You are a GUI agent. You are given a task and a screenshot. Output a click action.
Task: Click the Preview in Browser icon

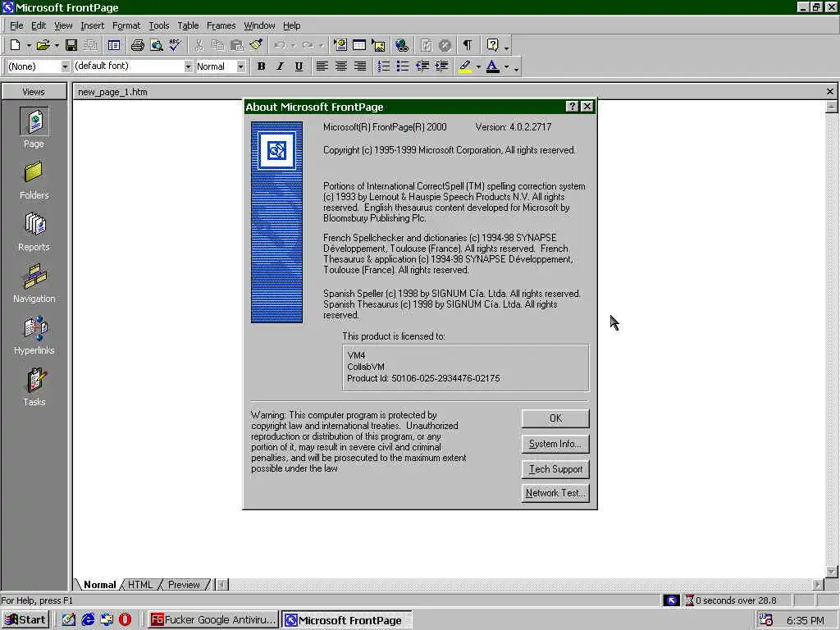[x=157, y=46]
